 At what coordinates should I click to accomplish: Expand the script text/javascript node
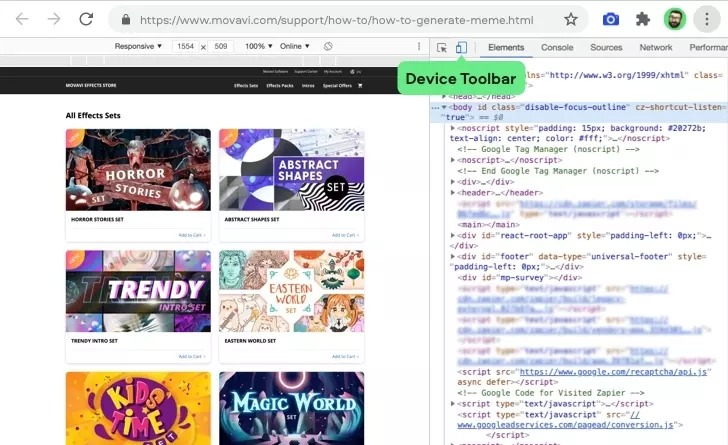pyautogui.click(x=453, y=404)
